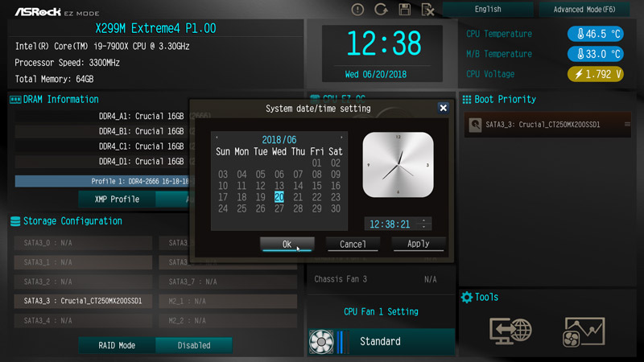Image resolution: width=644 pixels, height=362 pixels.
Task: Select the highlighted day 20
Action: tap(279, 197)
